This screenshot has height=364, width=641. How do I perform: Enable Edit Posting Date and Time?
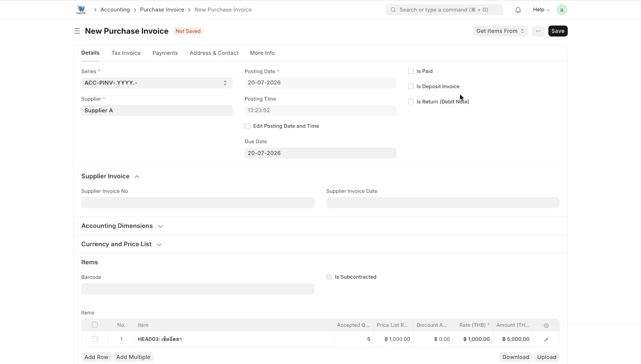[247, 126]
